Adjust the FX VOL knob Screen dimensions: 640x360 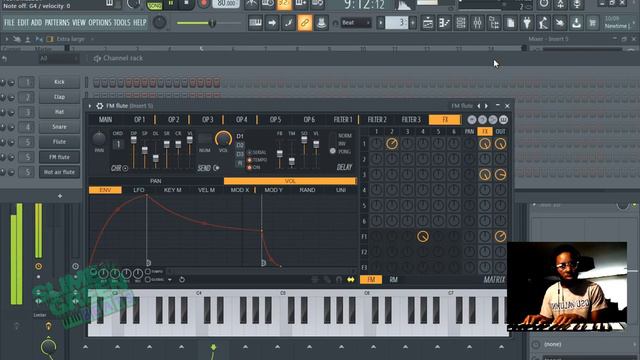tap(223, 139)
